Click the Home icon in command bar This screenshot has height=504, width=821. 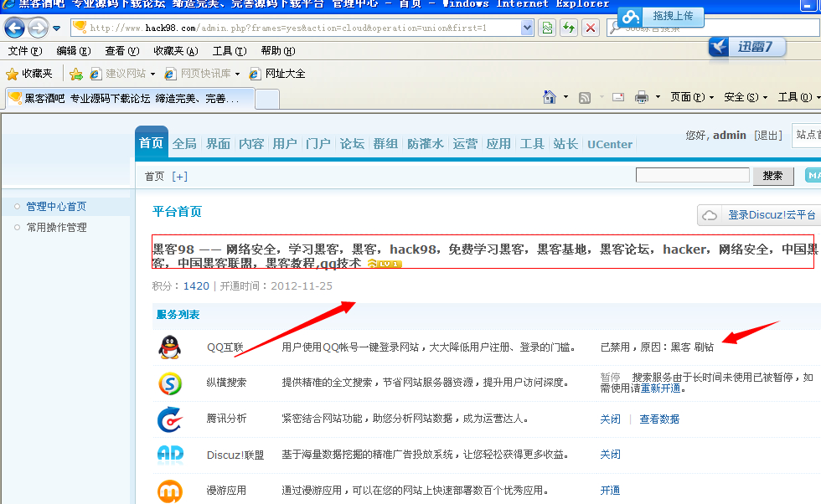pyautogui.click(x=550, y=97)
